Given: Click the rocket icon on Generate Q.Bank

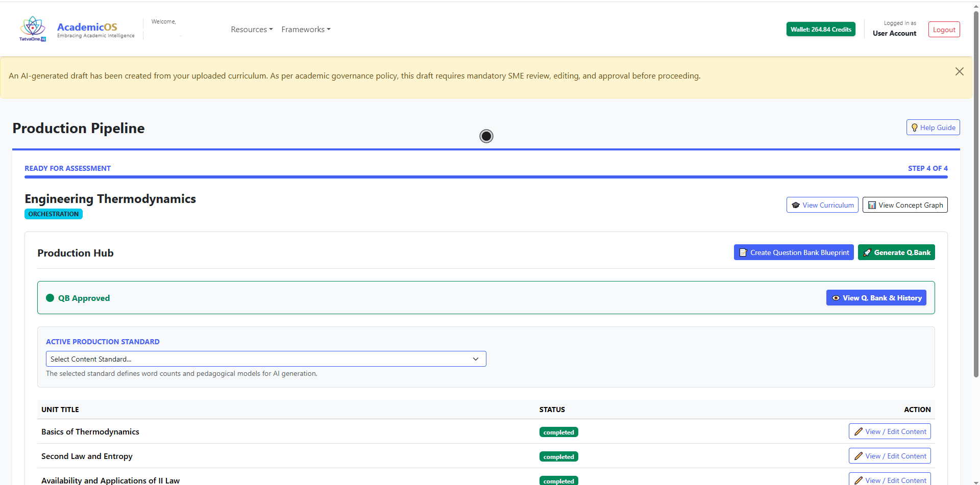Looking at the screenshot, I should click(x=867, y=253).
